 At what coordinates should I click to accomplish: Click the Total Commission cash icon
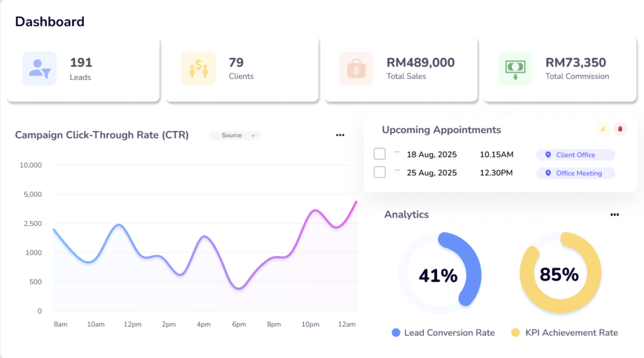(515, 68)
